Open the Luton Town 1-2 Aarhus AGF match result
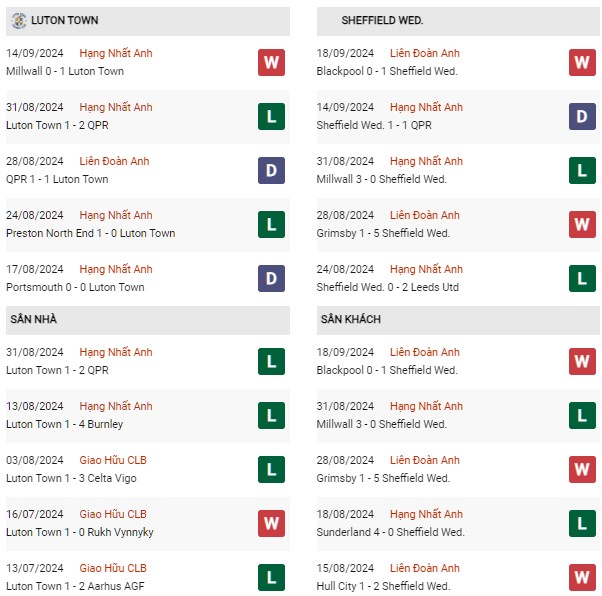Screen dimensions: 602x596 [75, 586]
